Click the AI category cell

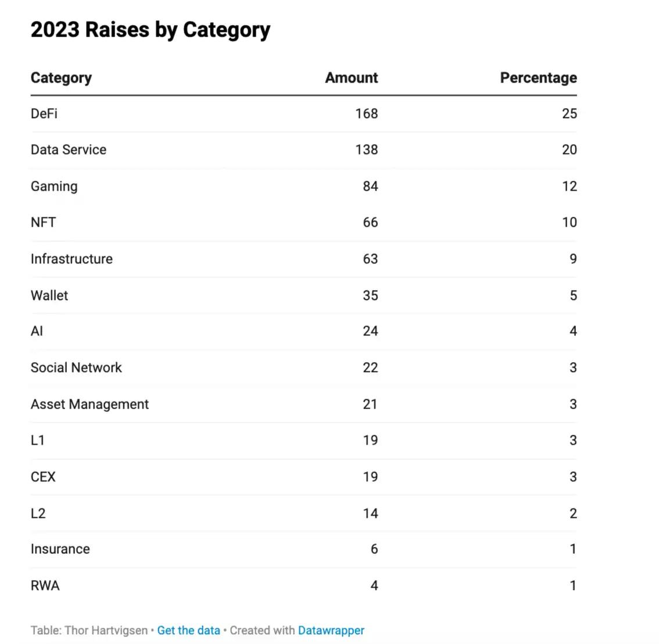[37, 331]
